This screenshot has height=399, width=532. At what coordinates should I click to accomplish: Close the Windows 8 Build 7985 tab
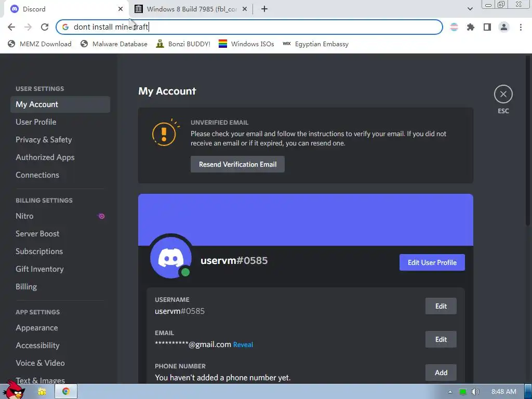[244, 9]
